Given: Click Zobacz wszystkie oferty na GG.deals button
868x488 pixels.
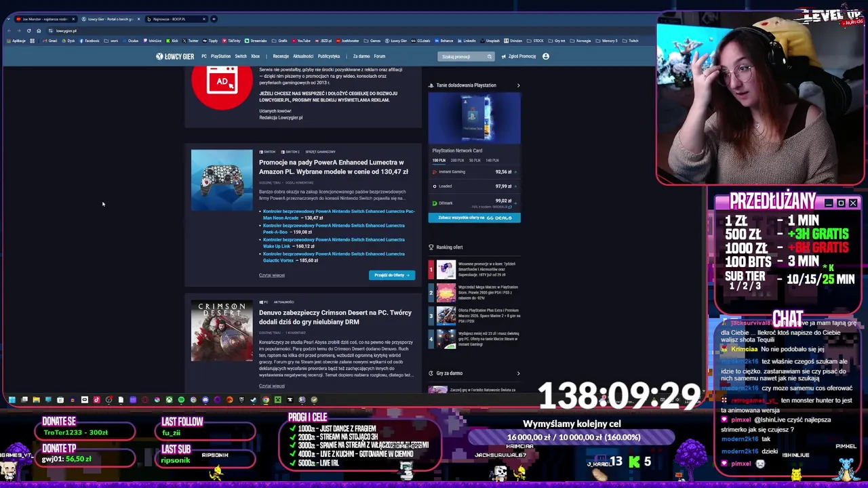Looking at the screenshot, I should point(475,218).
